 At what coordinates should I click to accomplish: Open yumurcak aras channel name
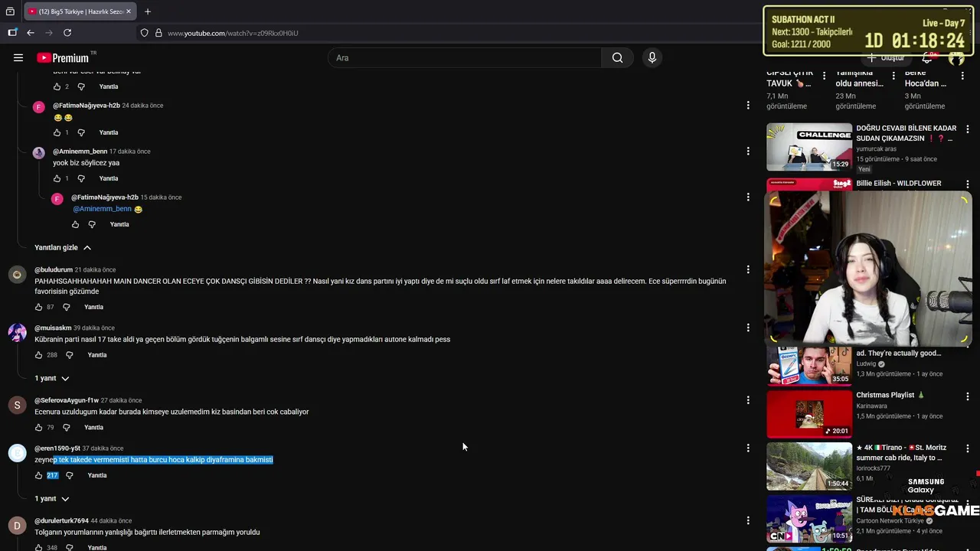(876, 149)
